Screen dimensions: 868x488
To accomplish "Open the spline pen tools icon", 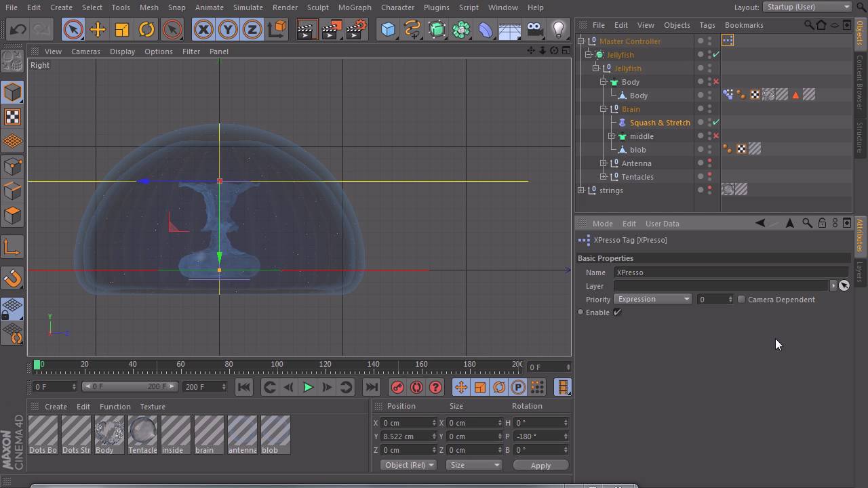I will click(412, 29).
